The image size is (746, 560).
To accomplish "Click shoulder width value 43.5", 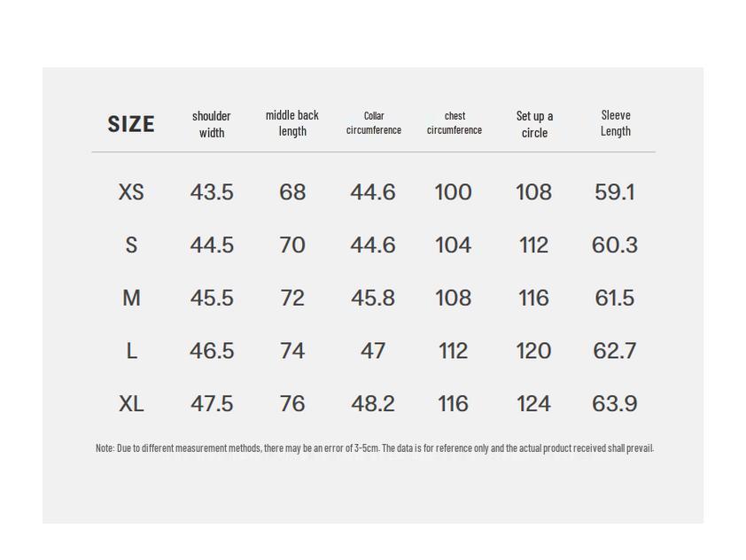I will [212, 192].
